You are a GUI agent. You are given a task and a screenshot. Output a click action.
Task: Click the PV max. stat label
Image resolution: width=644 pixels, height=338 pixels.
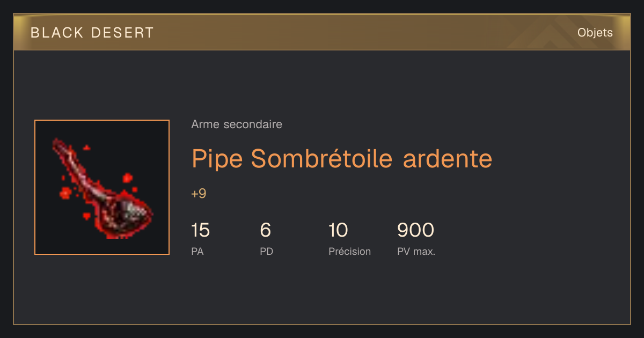(x=416, y=251)
